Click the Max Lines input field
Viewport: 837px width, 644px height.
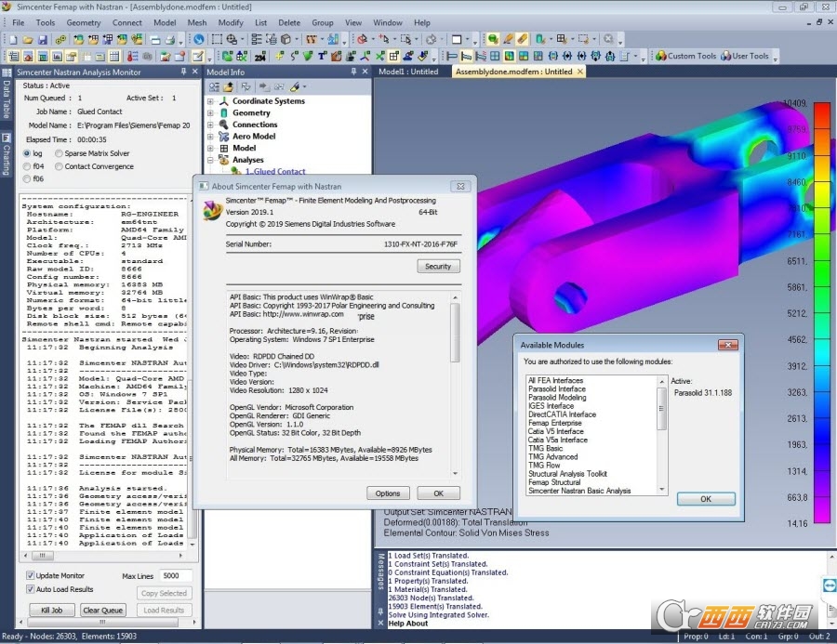click(177, 576)
